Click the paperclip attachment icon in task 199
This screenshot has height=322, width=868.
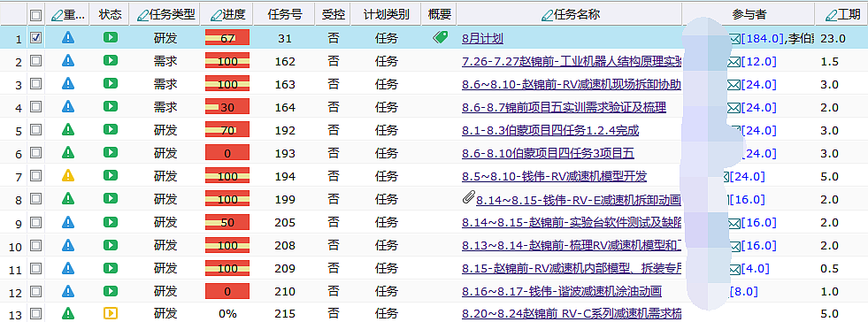point(468,197)
